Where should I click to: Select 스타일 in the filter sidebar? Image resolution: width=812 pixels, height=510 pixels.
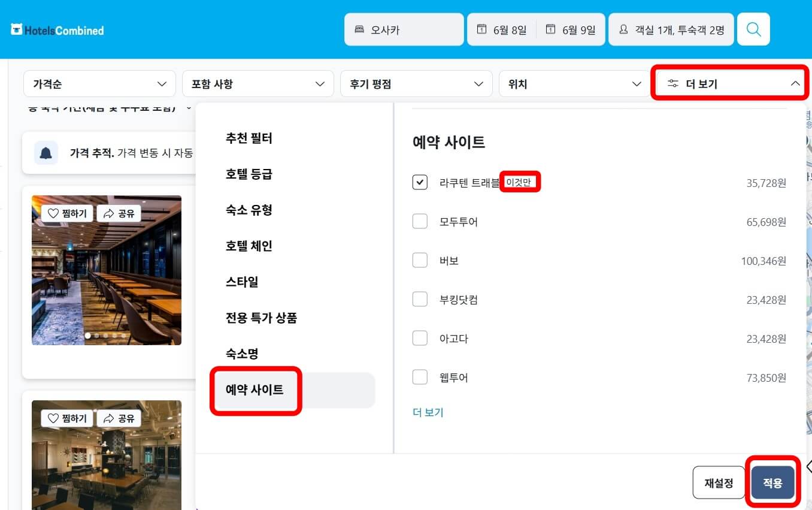tap(242, 282)
